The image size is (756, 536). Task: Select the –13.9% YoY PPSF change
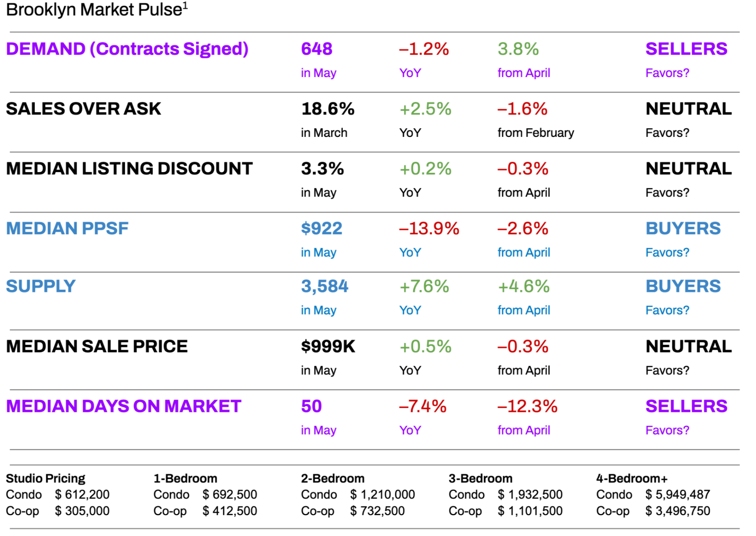(429, 228)
